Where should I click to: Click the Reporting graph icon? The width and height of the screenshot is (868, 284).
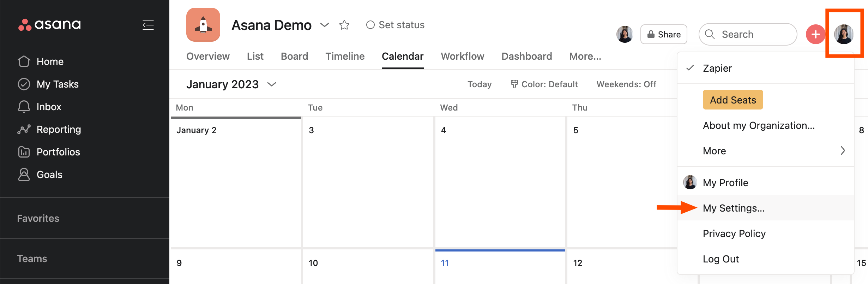pyautogui.click(x=24, y=129)
